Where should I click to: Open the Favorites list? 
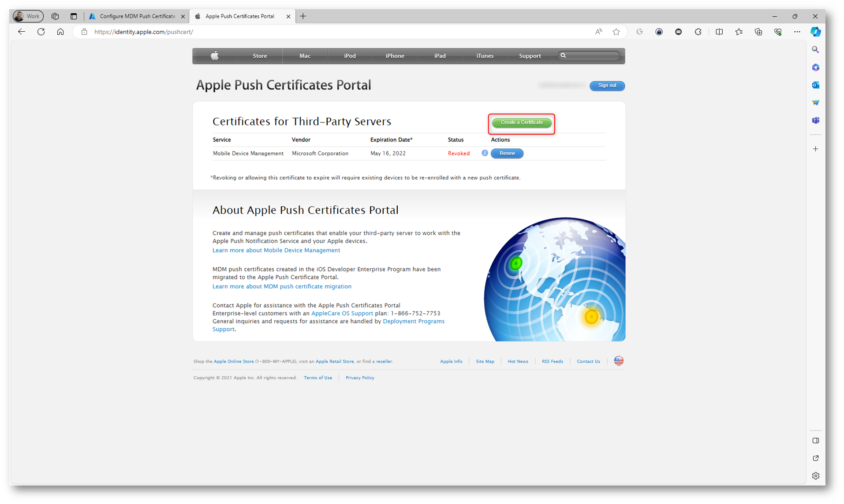pos(739,32)
